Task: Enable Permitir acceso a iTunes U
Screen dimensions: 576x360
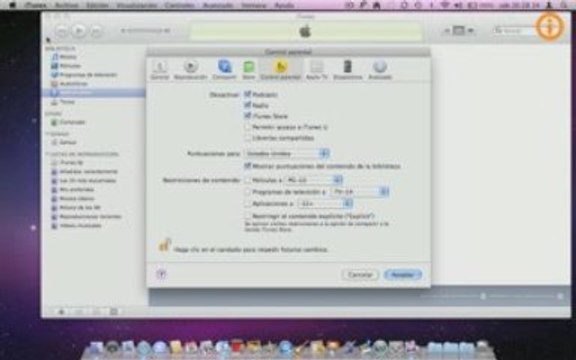Action: (248, 127)
